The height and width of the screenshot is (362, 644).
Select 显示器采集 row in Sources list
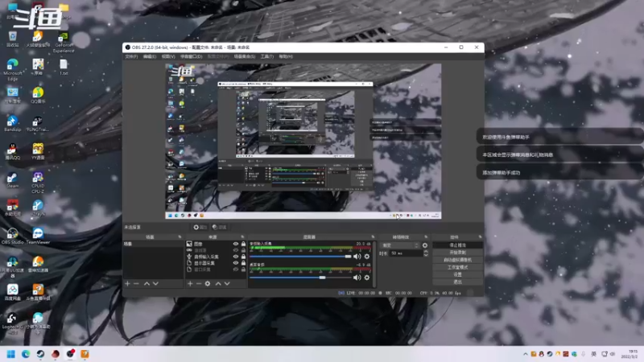(215, 263)
